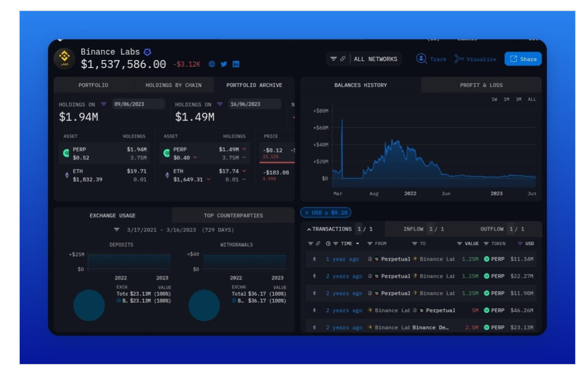Click the link icon next to ALL NETWORKS

[x=343, y=59]
